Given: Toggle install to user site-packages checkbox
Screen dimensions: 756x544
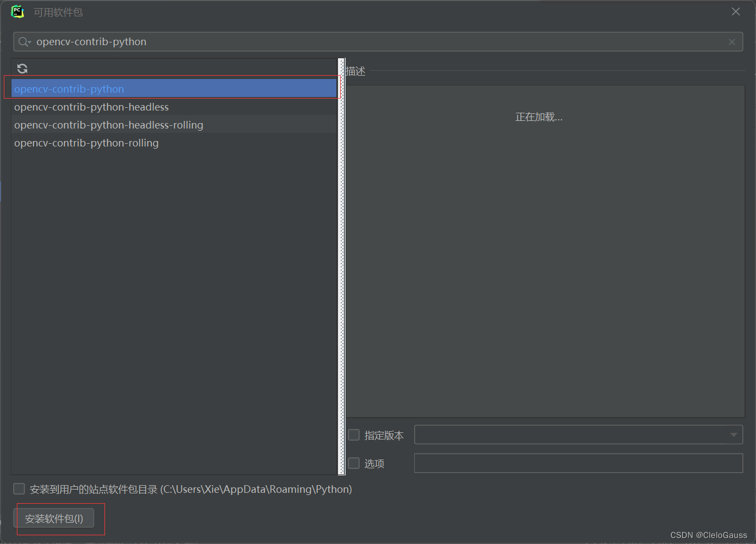Looking at the screenshot, I should point(19,488).
